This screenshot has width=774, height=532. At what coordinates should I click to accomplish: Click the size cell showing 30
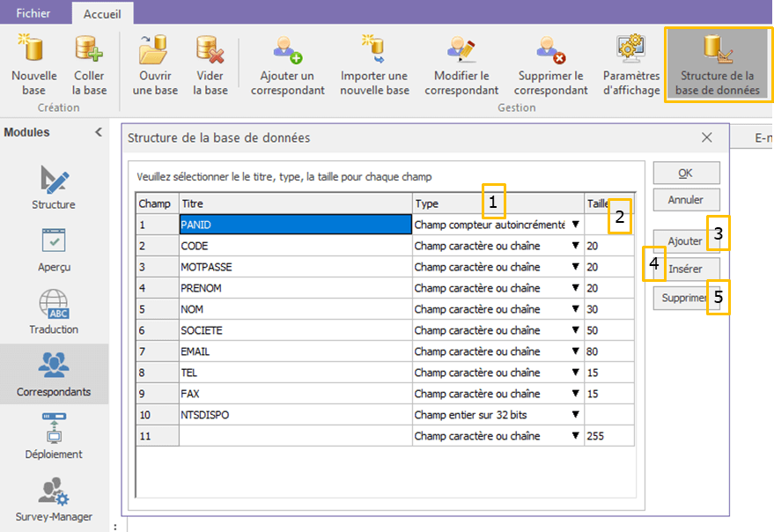click(609, 309)
